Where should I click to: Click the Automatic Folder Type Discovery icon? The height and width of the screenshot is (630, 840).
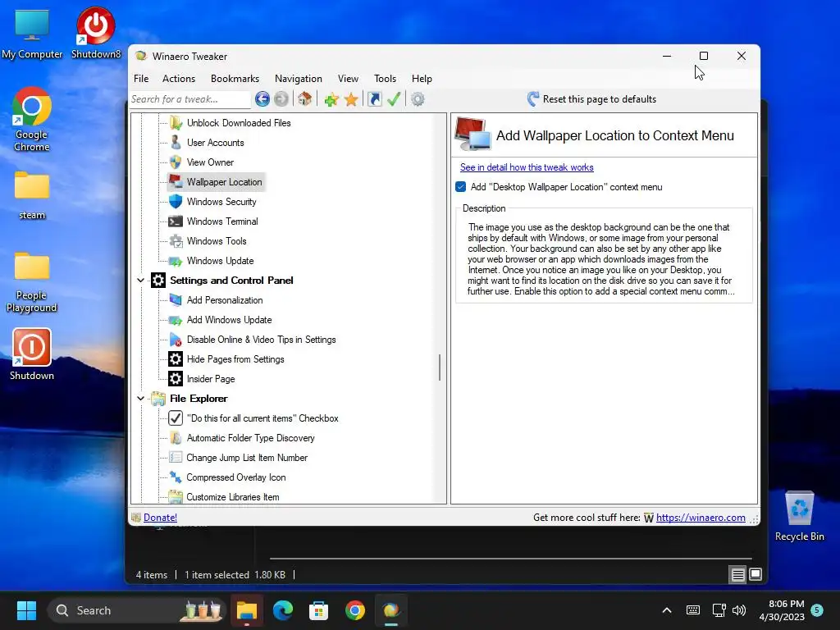176,438
